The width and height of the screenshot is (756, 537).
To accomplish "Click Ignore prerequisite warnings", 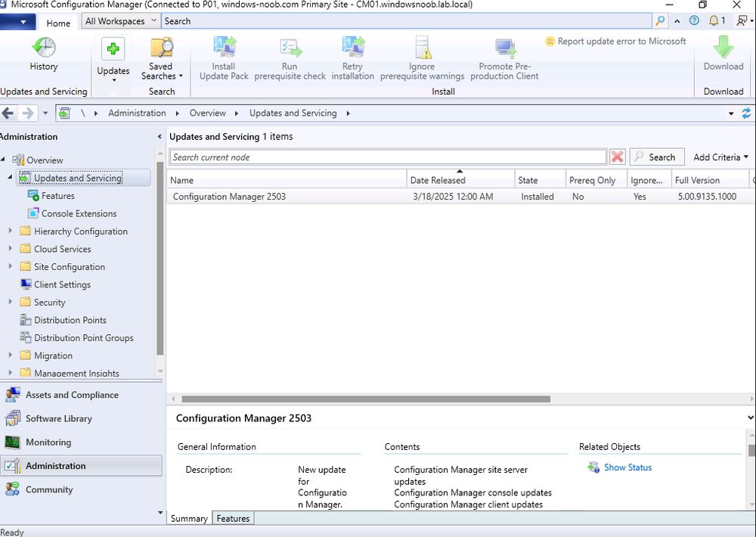I will point(422,59).
